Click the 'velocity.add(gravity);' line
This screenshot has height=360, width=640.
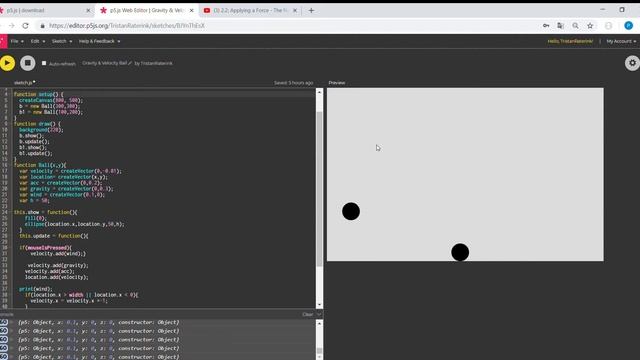tap(58, 265)
